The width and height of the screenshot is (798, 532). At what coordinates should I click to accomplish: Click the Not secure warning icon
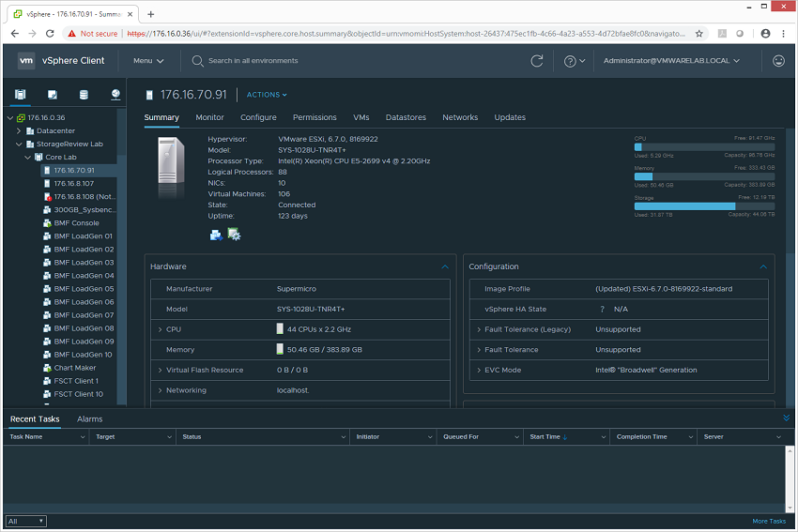pyautogui.click(x=71, y=34)
